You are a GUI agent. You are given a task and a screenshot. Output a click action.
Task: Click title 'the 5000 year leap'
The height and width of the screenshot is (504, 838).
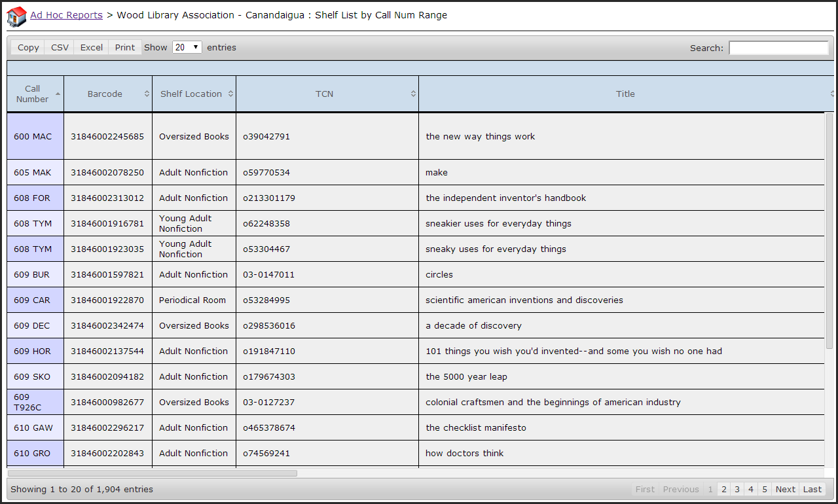(x=466, y=377)
